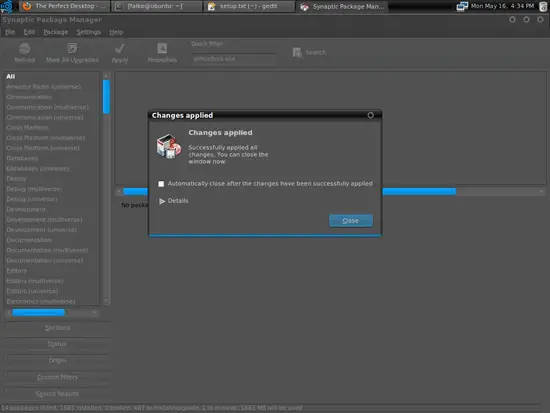The image size is (550, 413).
Task: Click the Mark All Upgrades icon
Action: click(x=72, y=48)
